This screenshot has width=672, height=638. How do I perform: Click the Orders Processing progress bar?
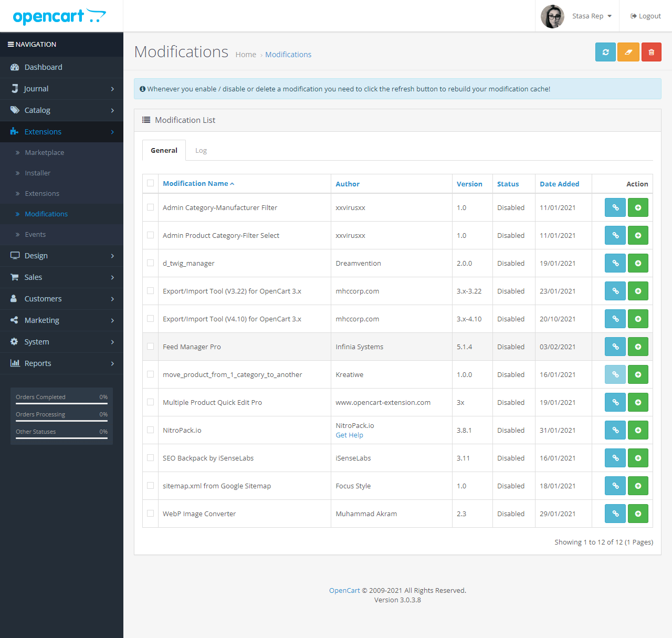[x=61, y=421]
